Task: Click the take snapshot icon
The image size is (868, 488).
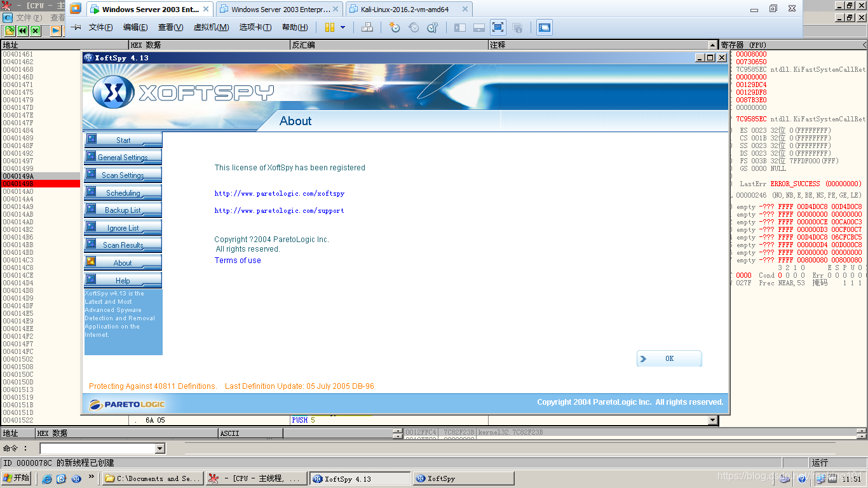Action: pyautogui.click(x=395, y=27)
